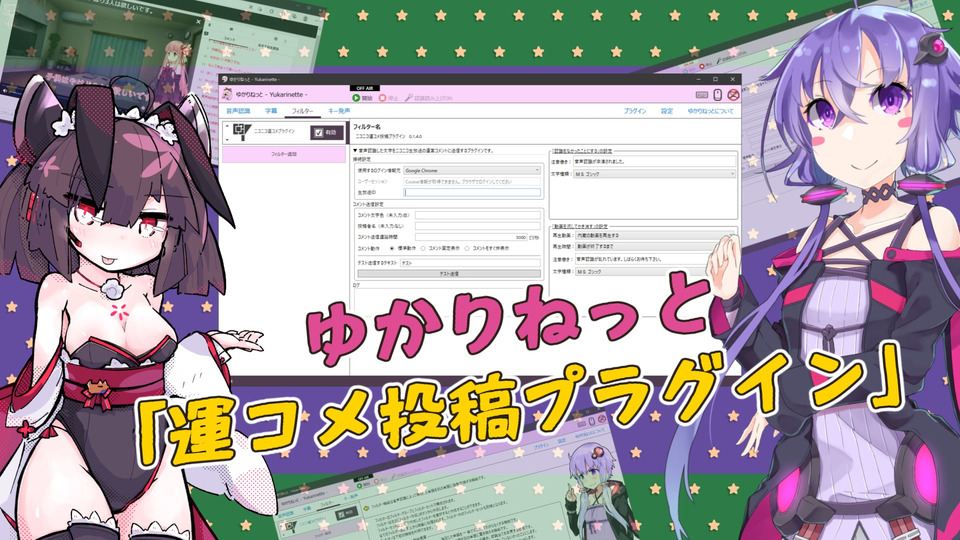Click the コメント送信遅延時間 field showing 3000
Image resolution: width=960 pixels, height=540 pixels.
(x=471, y=237)
